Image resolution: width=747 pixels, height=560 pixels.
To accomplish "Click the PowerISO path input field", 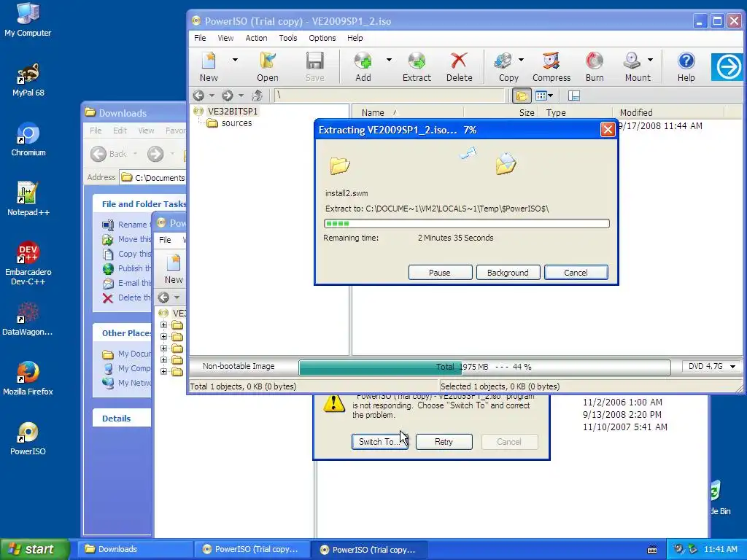I will [x=389, y=96].
